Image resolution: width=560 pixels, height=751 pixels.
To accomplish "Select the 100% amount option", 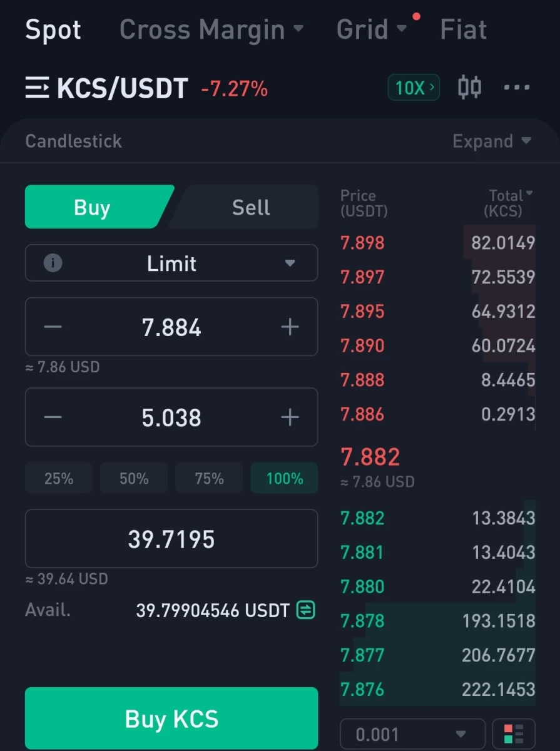I will [x=284, y=479].
